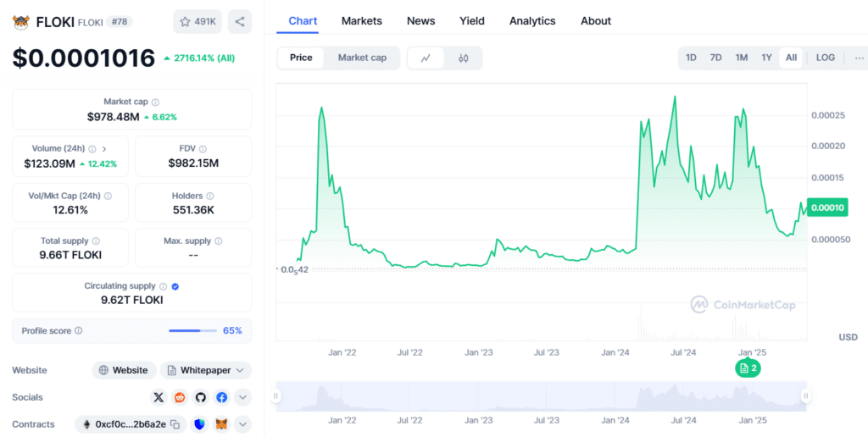
Task: Click the Ethereum icon in contract chip
Action: click(86, 424)
